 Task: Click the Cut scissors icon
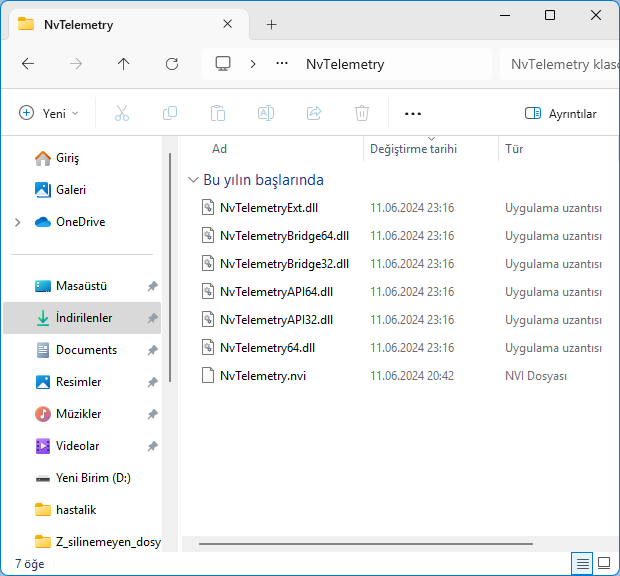(x=122, y=113)
